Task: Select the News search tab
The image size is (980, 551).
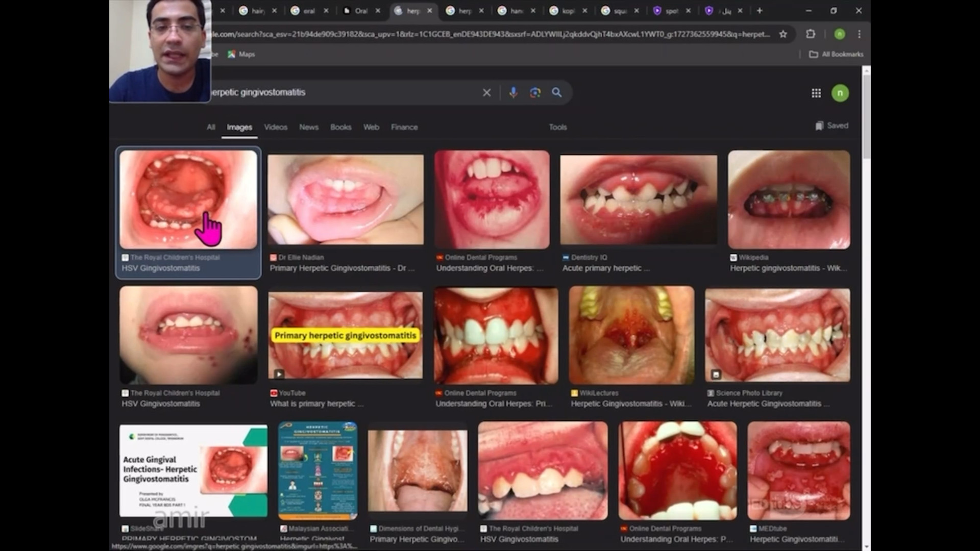Action: (309, 127)
